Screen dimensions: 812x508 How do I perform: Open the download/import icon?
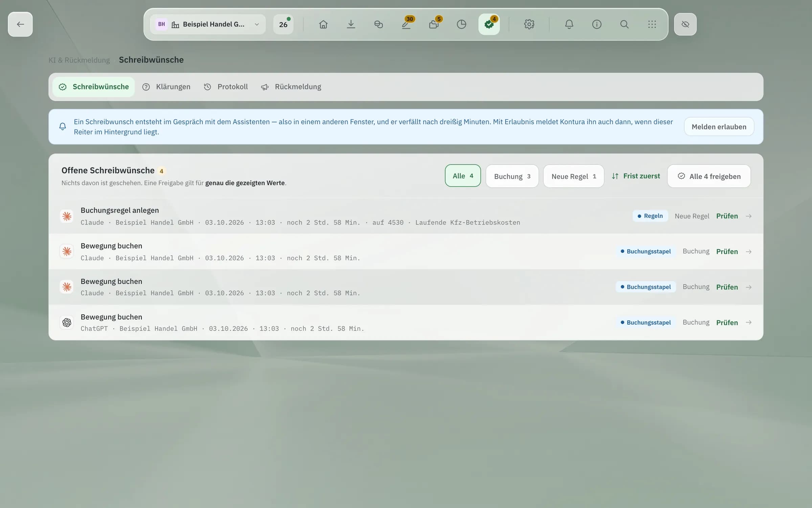click(x=351, y=24)
